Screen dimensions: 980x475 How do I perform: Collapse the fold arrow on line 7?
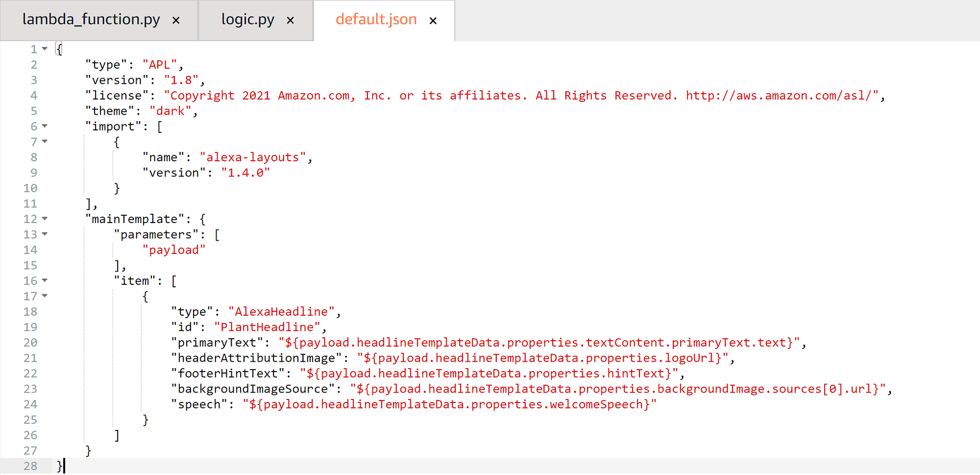45,142
